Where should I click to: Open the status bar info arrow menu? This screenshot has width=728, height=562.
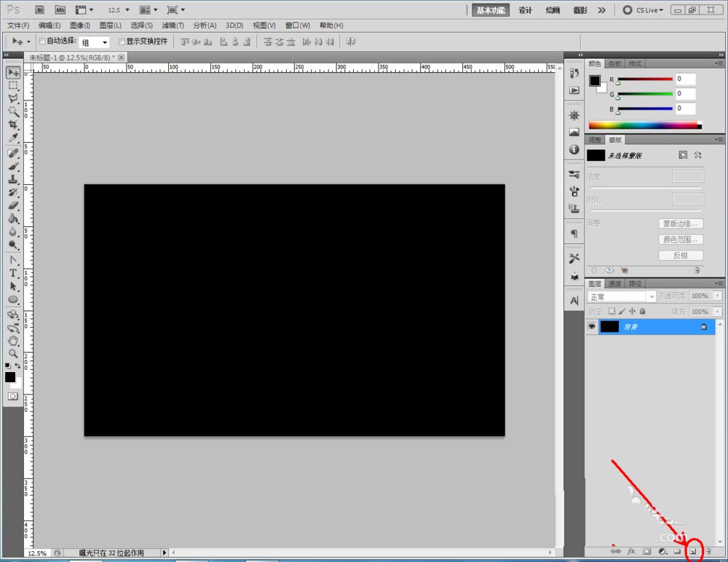(164, 553)
